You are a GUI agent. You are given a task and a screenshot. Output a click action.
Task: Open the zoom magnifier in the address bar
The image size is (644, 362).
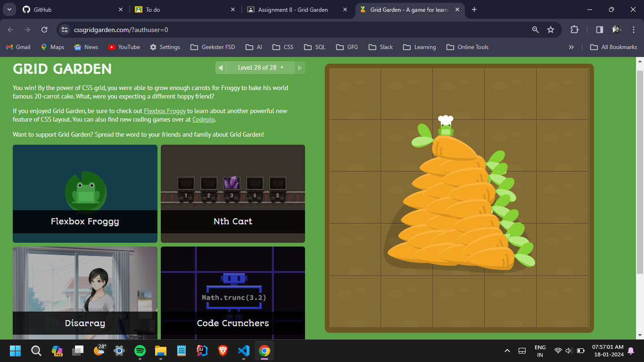pos(535,29)
